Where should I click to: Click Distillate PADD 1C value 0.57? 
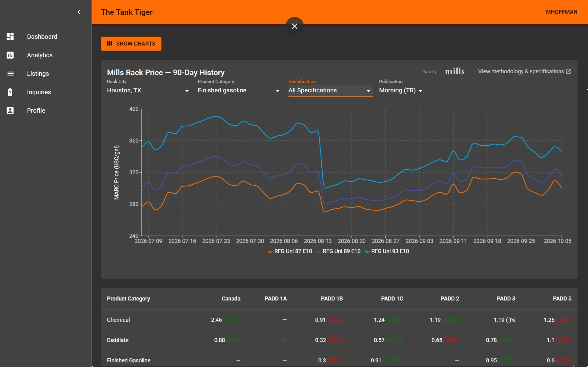(379, 340)
